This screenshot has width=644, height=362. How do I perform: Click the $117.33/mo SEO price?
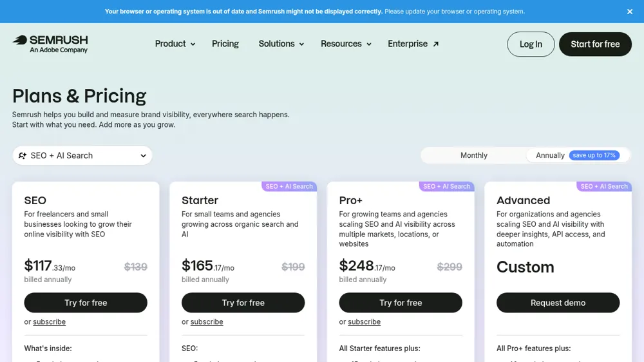click(50, 266)
